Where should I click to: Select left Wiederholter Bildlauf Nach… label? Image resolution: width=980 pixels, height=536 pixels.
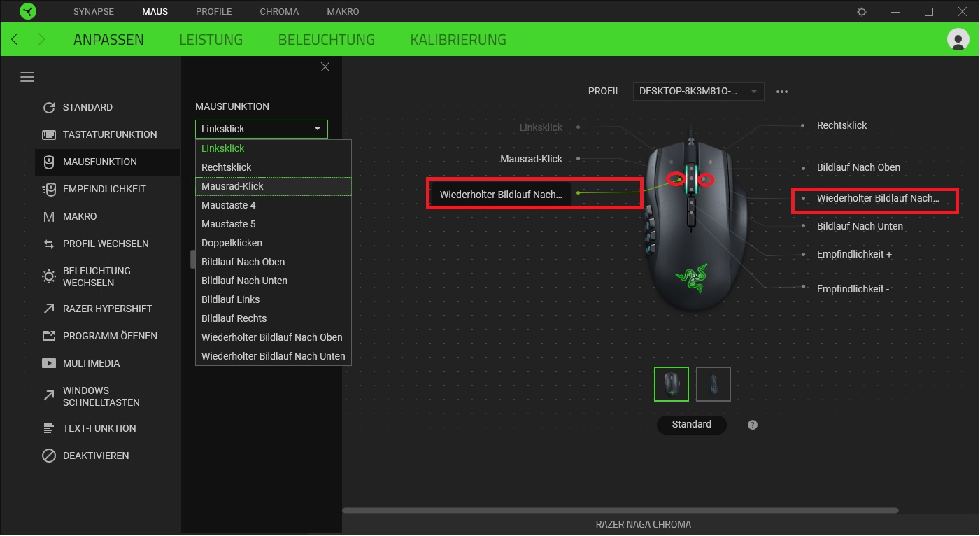click(501, 195)
